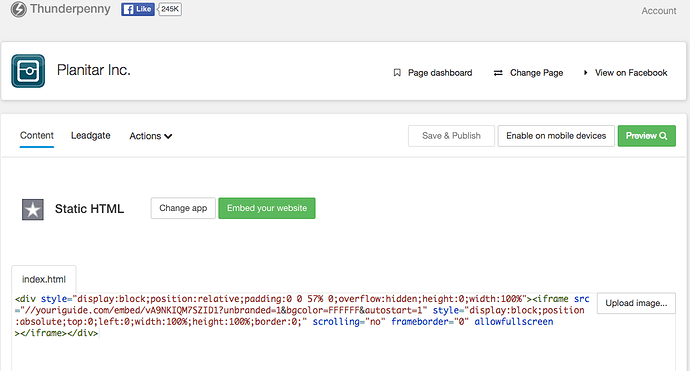Click the chevron next to Actions
The height and width of the screenshot is (371, 690).
coord(168,136)
